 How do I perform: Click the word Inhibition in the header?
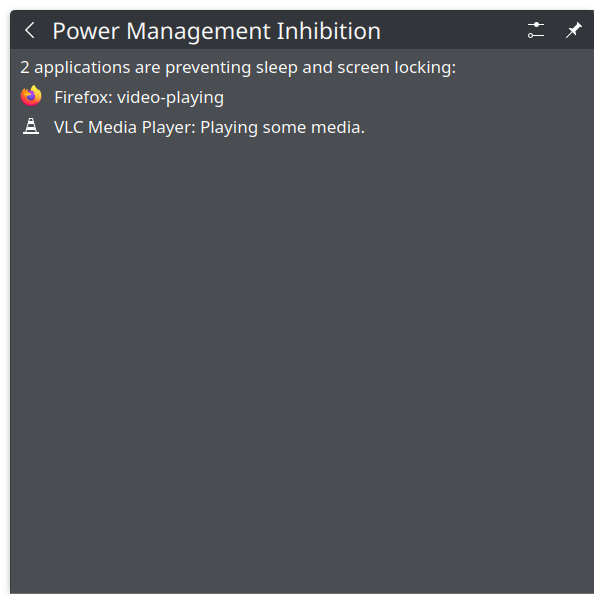point(329,30)
